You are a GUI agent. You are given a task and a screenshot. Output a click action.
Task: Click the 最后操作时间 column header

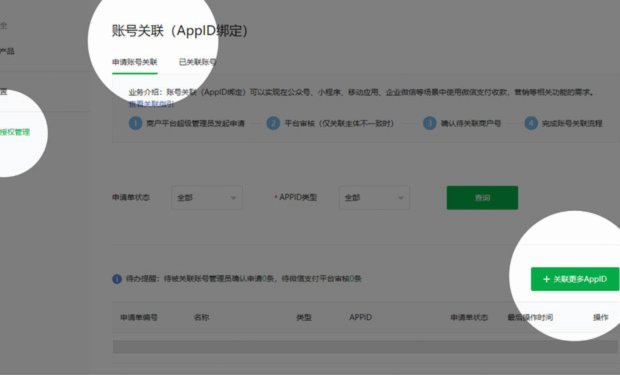[530, 317]
